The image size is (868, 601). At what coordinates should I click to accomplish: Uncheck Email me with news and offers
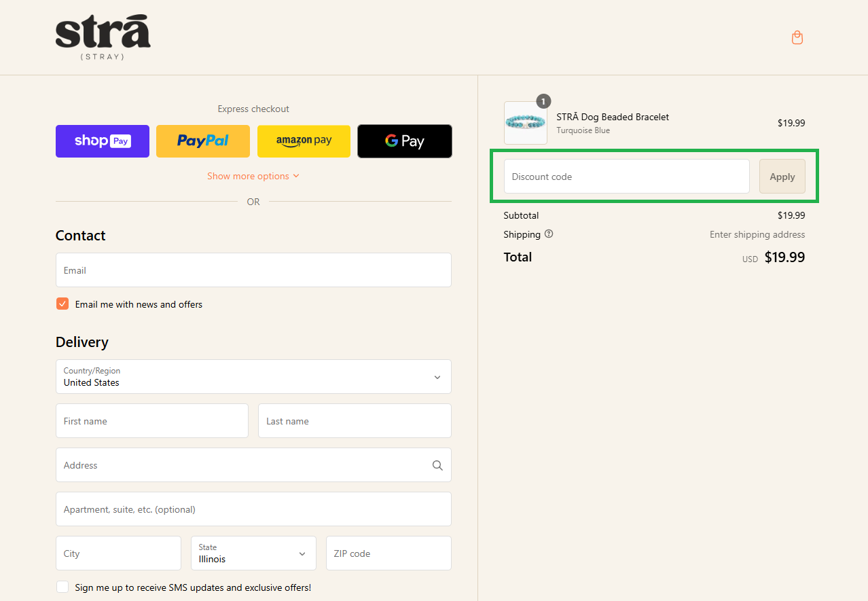[62, 304]
